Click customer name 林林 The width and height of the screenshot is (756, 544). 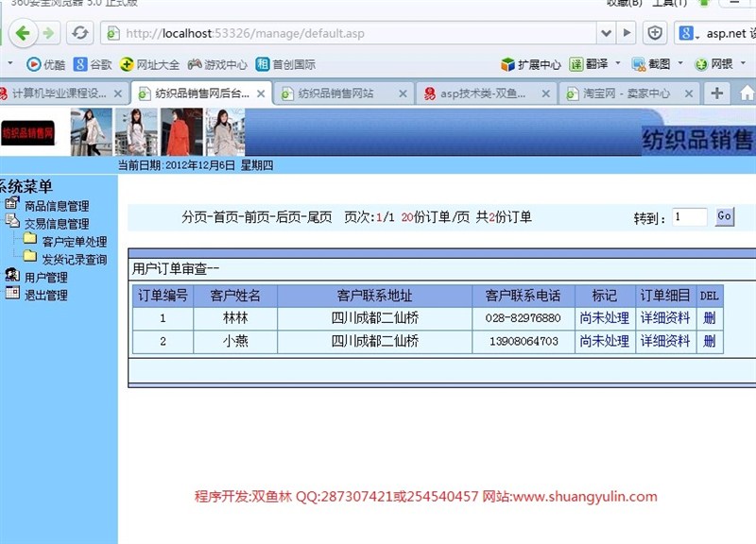coord(235,318)
